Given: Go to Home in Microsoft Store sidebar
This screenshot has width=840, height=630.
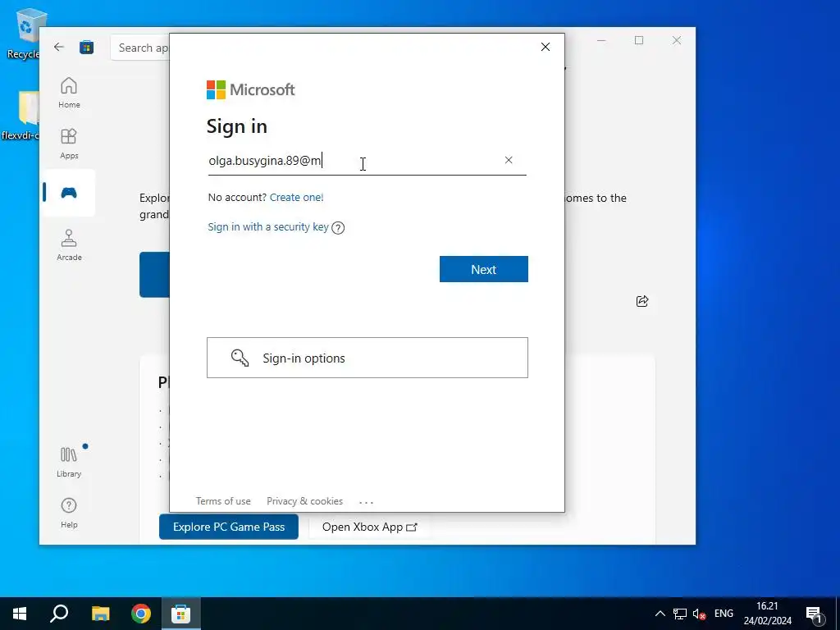Looking at the screenshot, I should pos(69,93).
